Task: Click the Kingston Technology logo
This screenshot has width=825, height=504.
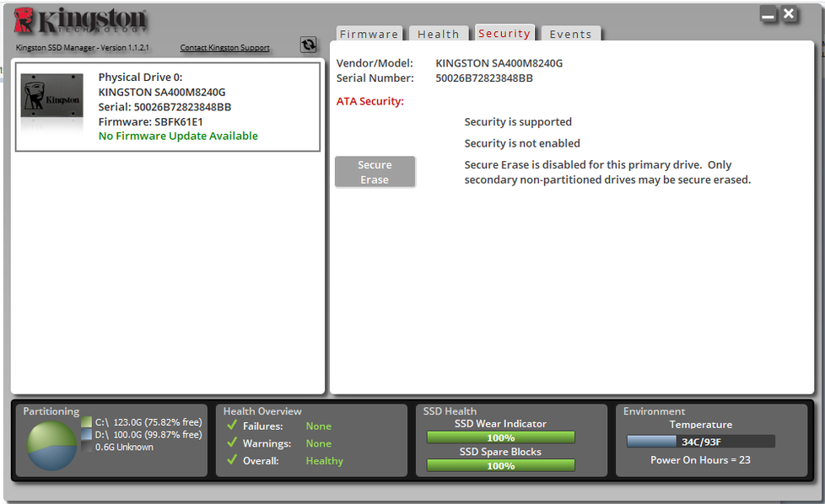Action: click(80, 21)
